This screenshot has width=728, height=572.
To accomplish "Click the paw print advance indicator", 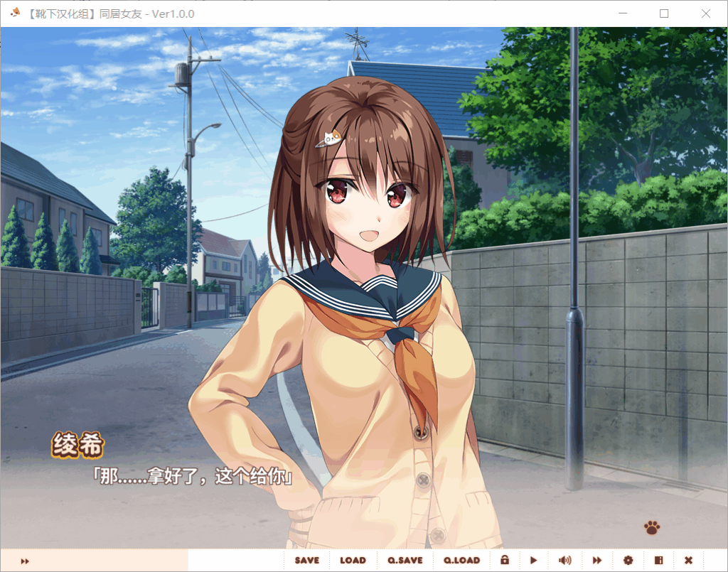I will click(x=652, y=527).
